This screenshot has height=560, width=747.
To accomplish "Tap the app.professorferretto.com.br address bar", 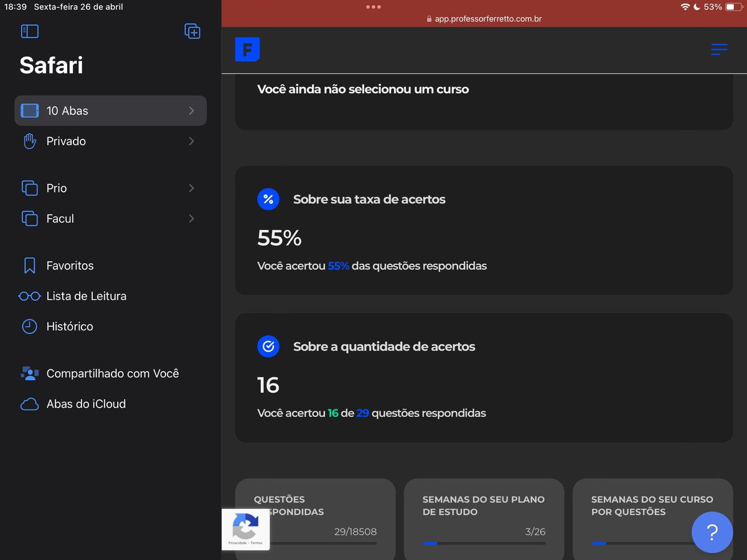I will 484,19.
